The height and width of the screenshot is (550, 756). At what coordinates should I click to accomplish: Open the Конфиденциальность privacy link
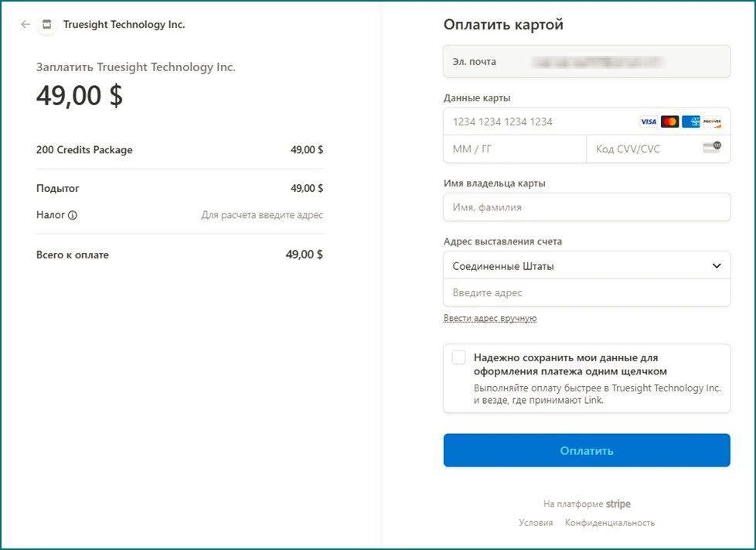[x=610, y=522]
